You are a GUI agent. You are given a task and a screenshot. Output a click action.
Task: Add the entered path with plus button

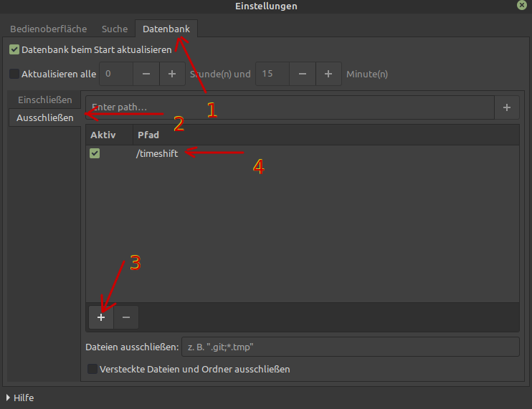point(507,107)
